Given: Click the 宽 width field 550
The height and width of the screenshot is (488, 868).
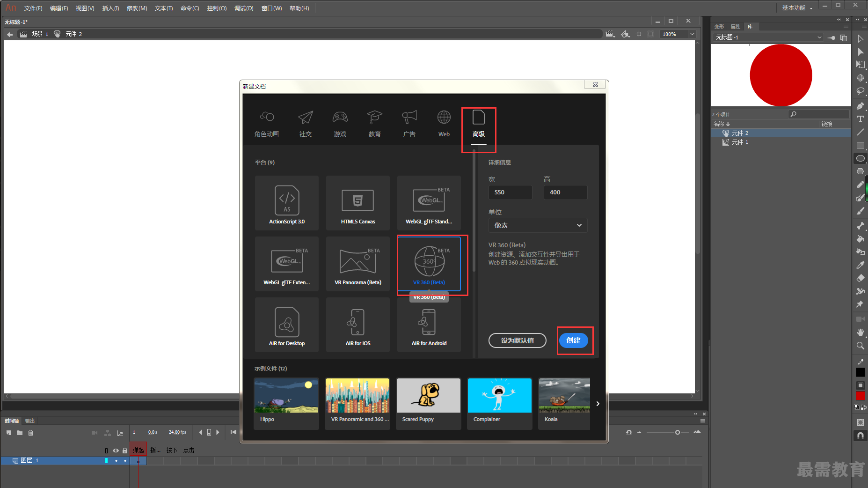Looking at the screenshot, I should (511, 192).
